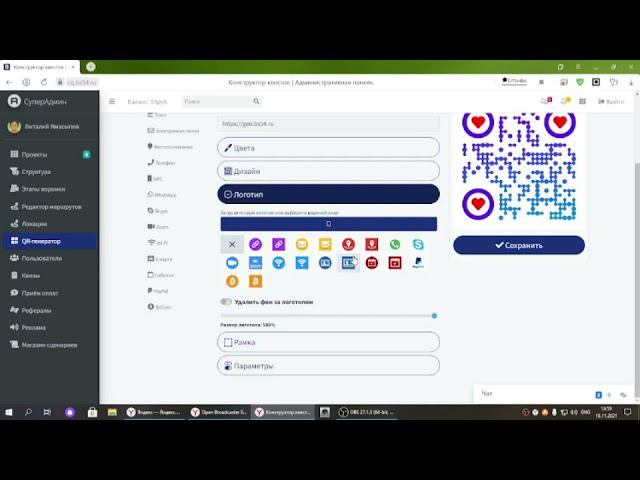Screen dimensions: 640x480
Task: Select the PayPal logo watermark
Action: 418,263
